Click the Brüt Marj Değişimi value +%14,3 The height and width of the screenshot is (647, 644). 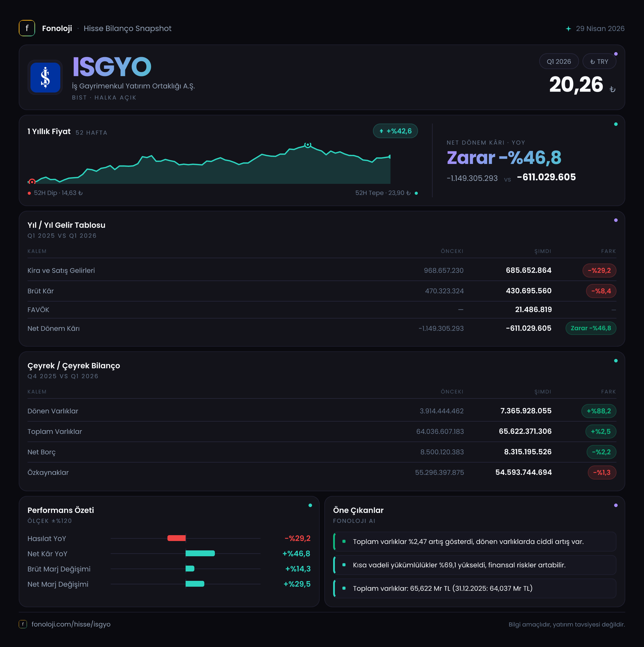click(x=298, y=569)
